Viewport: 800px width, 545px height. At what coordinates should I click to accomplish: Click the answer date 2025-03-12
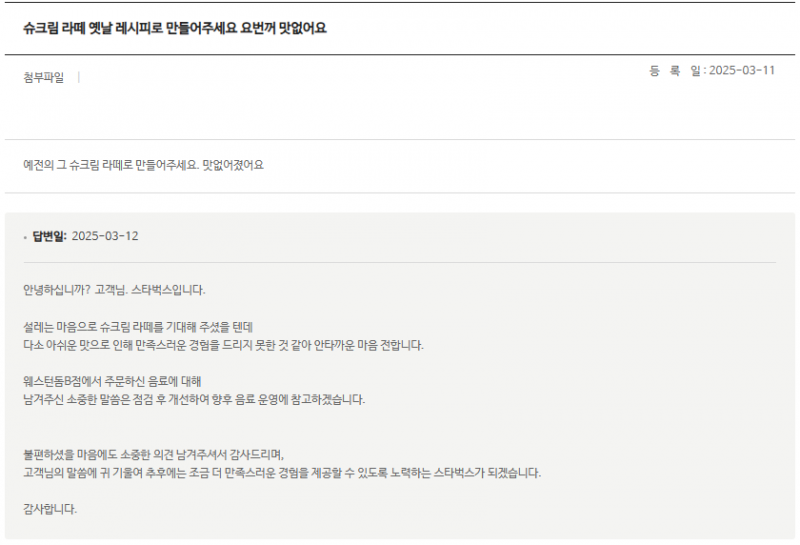[105, 236]
